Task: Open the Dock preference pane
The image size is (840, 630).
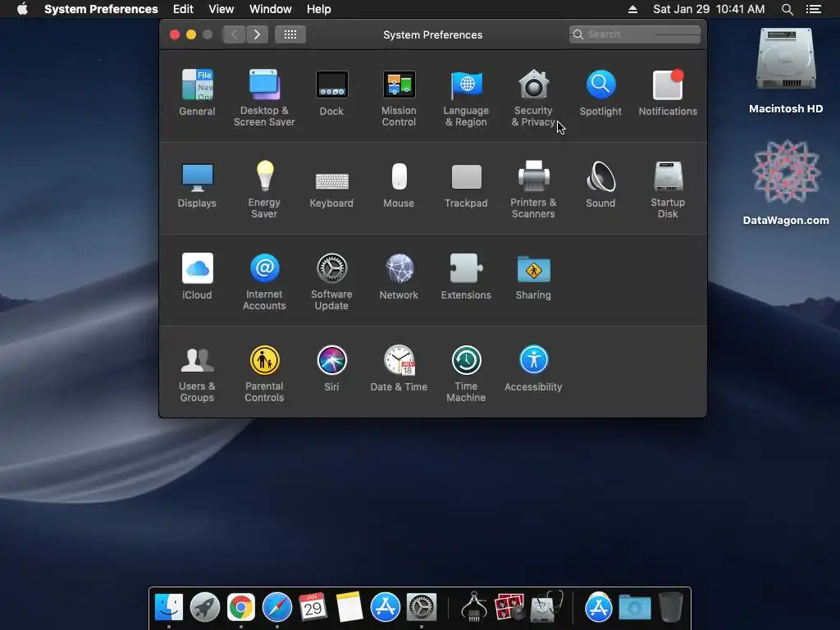Action: (331, 93)
